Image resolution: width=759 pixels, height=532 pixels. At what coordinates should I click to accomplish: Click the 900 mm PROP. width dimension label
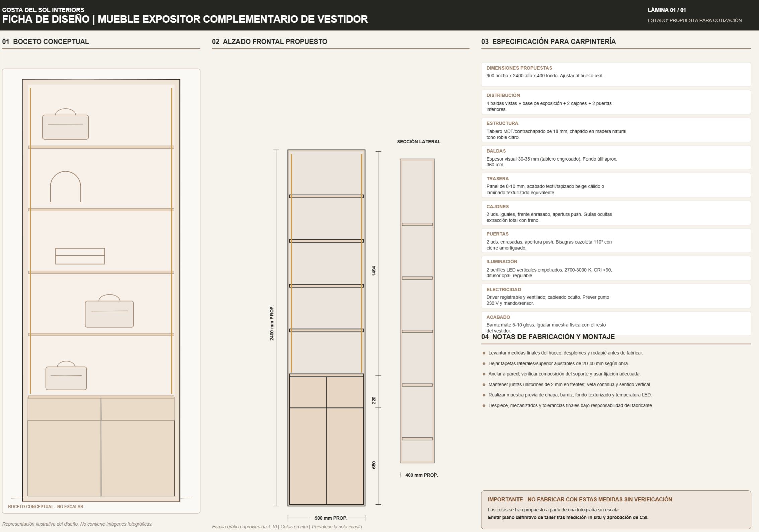(331, 518)
